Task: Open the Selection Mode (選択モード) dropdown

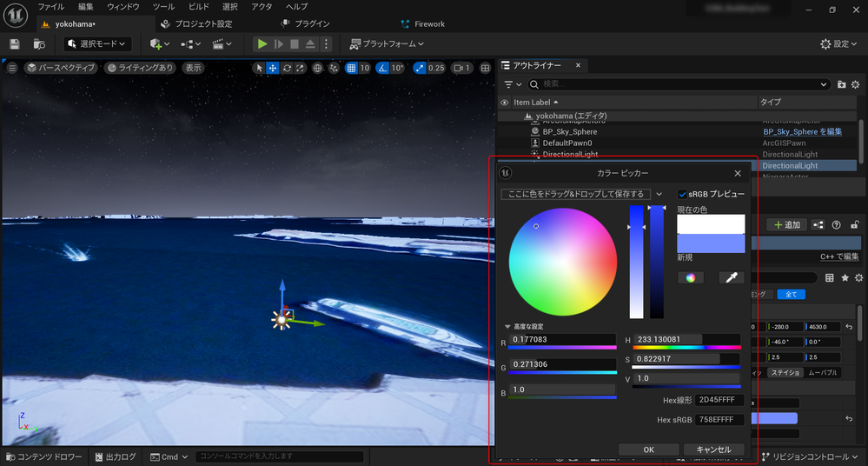Action: point(96,43)
